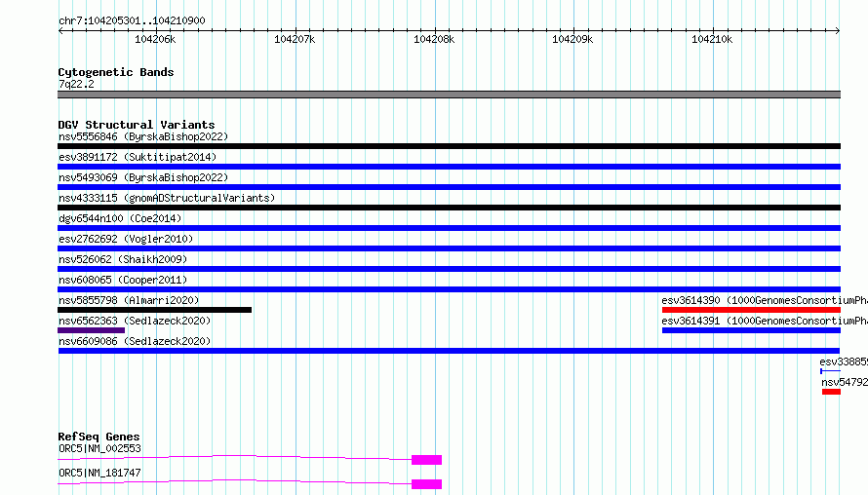868x495 pixels.
Task: Select the blue bar under esv3891172
Action: point(449,167)
